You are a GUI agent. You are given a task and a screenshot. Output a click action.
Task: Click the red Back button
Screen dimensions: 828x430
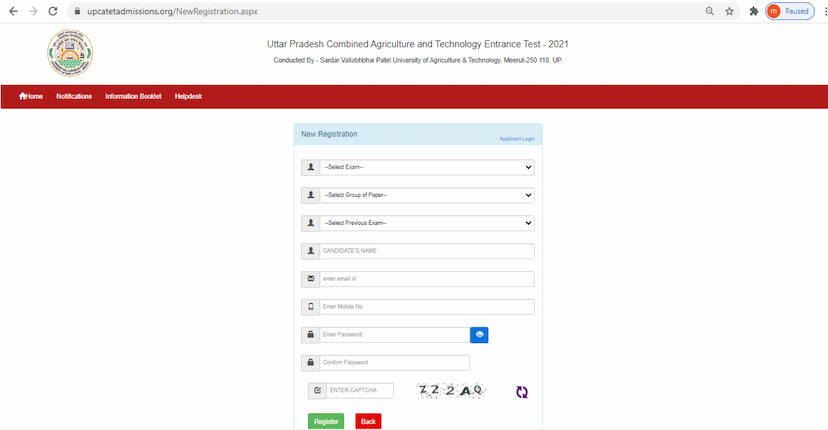tap(368, 421)
